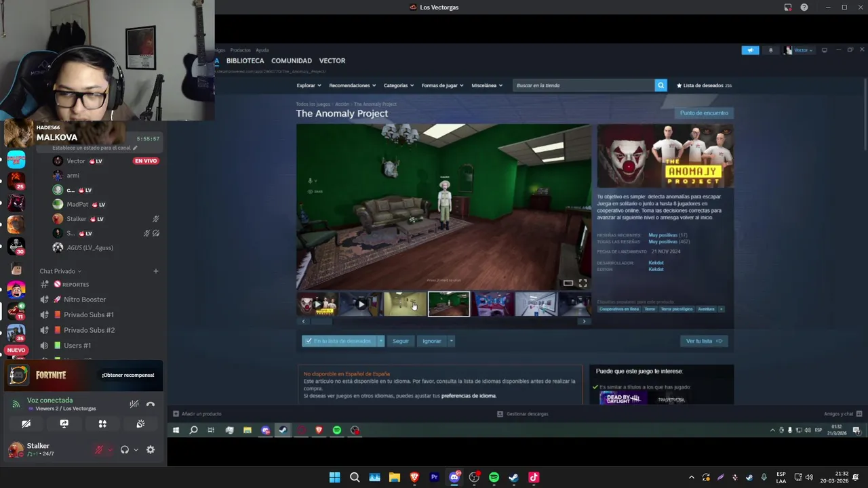Click the Steam store search magnifier button

[660, 85]
